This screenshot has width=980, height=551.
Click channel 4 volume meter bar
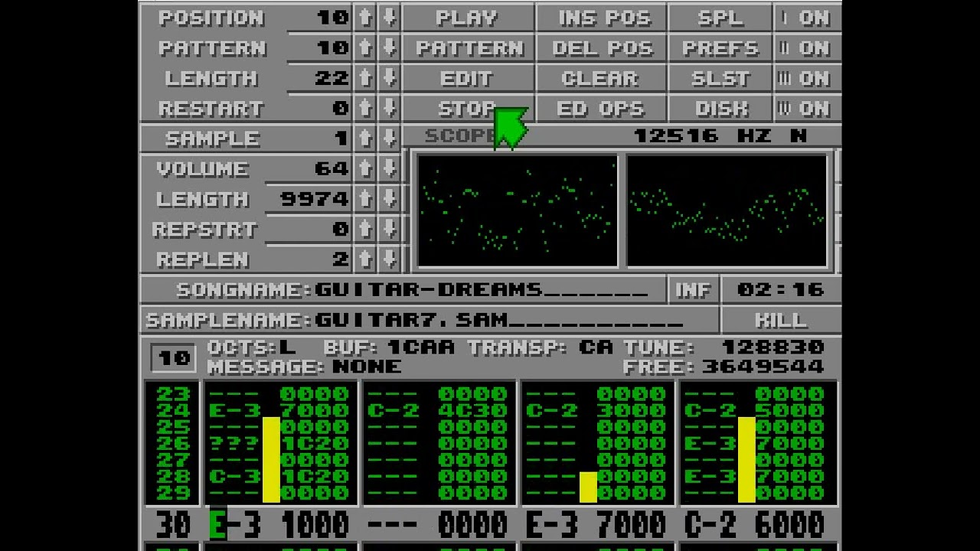746,459
